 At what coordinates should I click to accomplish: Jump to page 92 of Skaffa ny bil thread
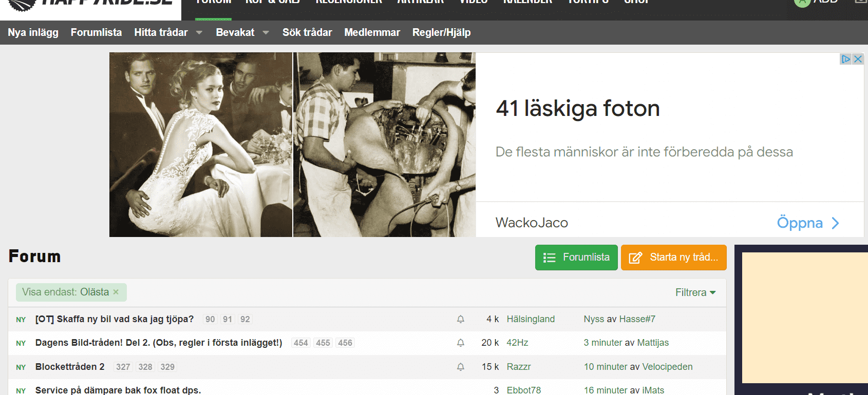(x=245, y=319)
